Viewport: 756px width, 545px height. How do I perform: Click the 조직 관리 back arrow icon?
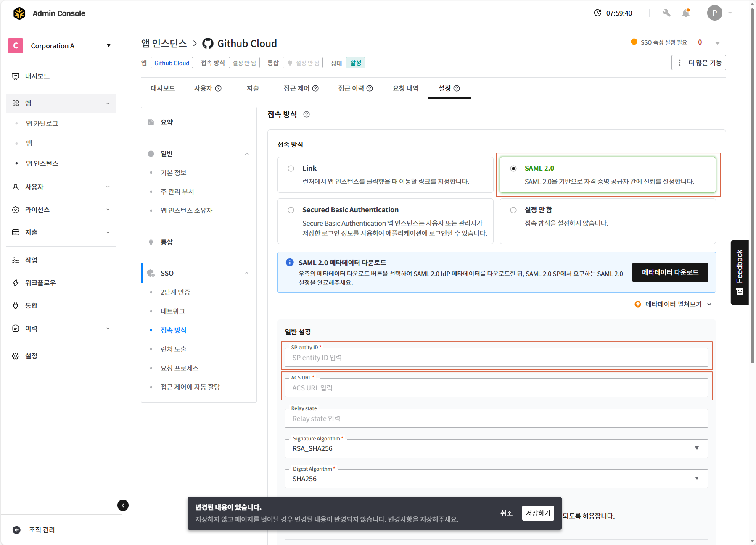click(16, 530)
